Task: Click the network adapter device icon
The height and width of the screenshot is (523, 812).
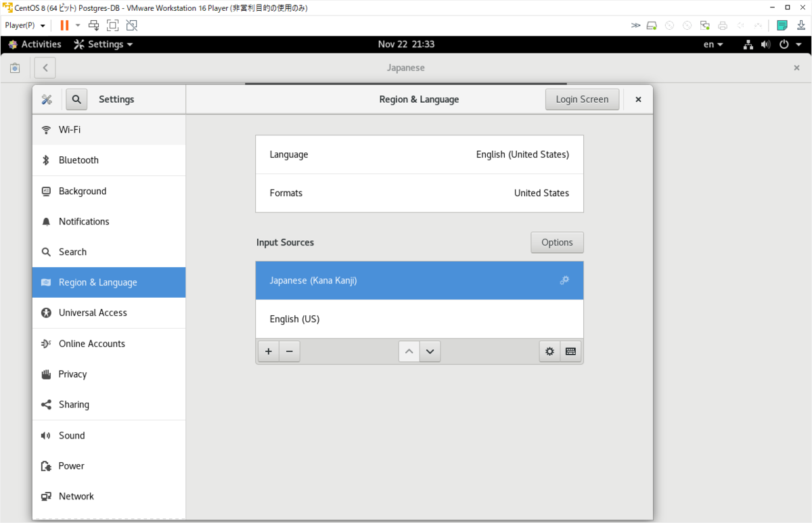Action: pyautogui.click(x=704, y=26)
